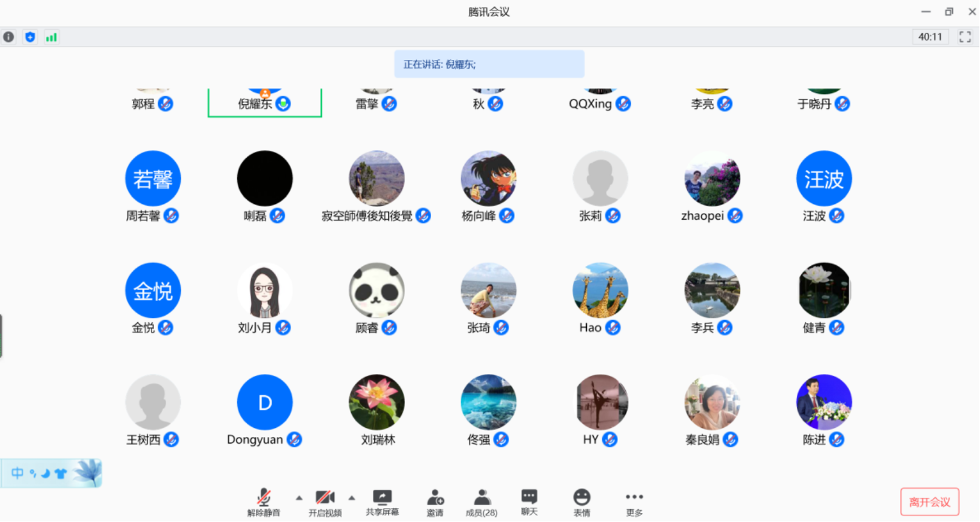Screen dimensions: 980x522
Task: Open the Emoji (表情) reactions
Action: click(x=582, y=503)
